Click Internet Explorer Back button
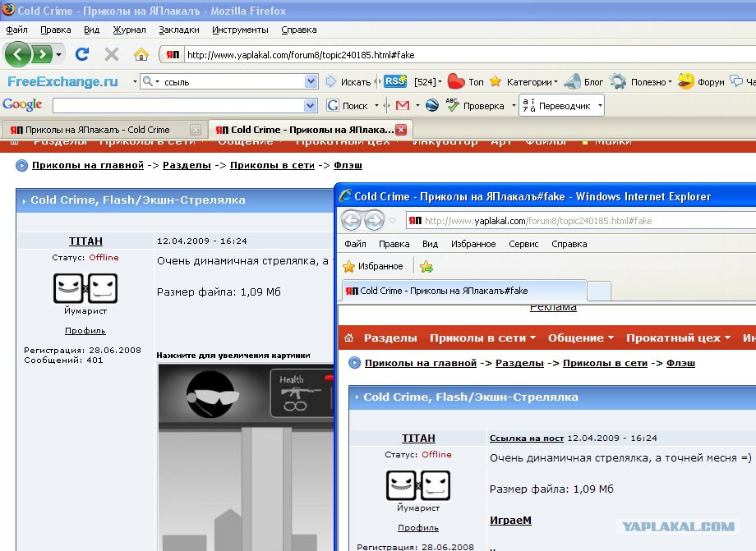 click(351, 221)
